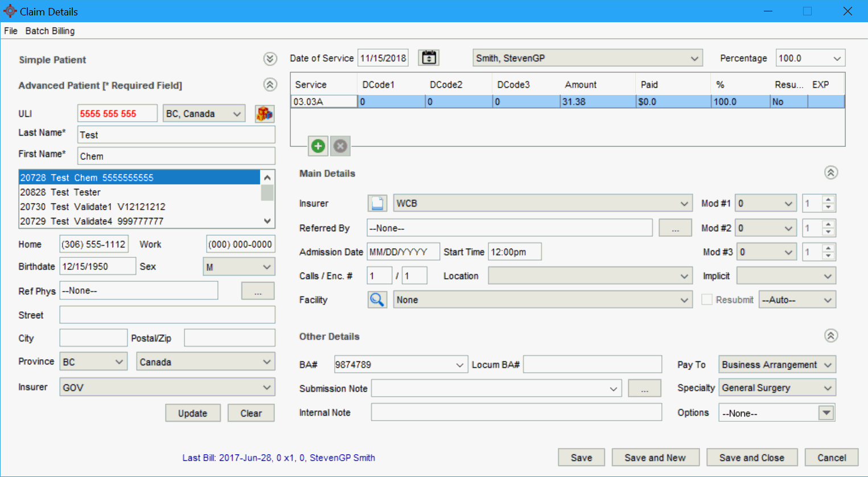
Task: Open the Pay To Business Arrangement dropdown
Action: click(777, 364)
